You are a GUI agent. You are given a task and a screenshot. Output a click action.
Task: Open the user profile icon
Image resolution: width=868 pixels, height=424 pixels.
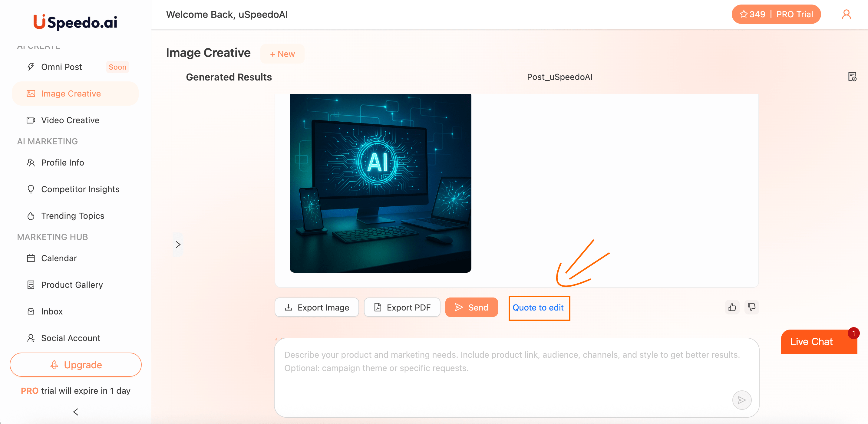[x=846, y=15]
